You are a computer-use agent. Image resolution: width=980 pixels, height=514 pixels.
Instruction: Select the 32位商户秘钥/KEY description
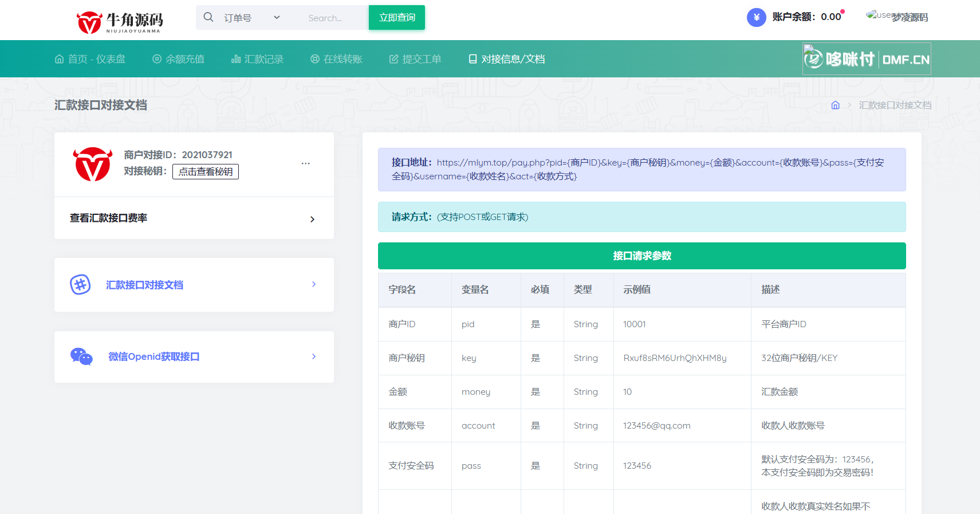coord(799,358)
